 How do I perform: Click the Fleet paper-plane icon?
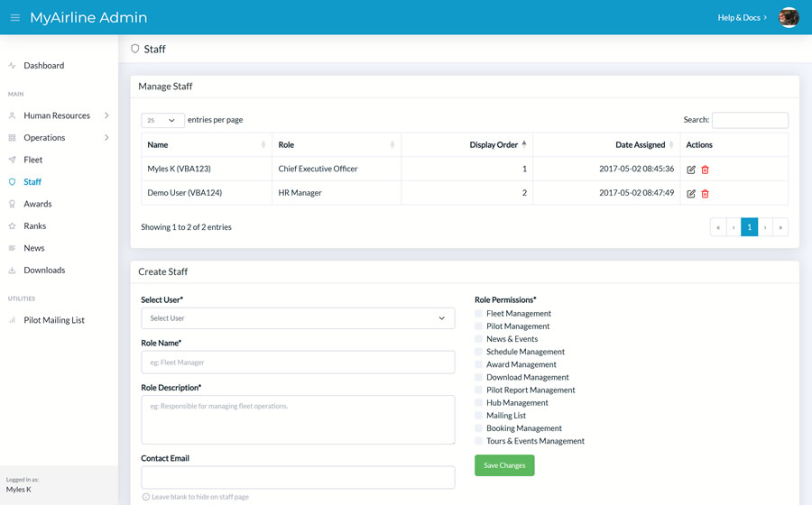point(12,160)
